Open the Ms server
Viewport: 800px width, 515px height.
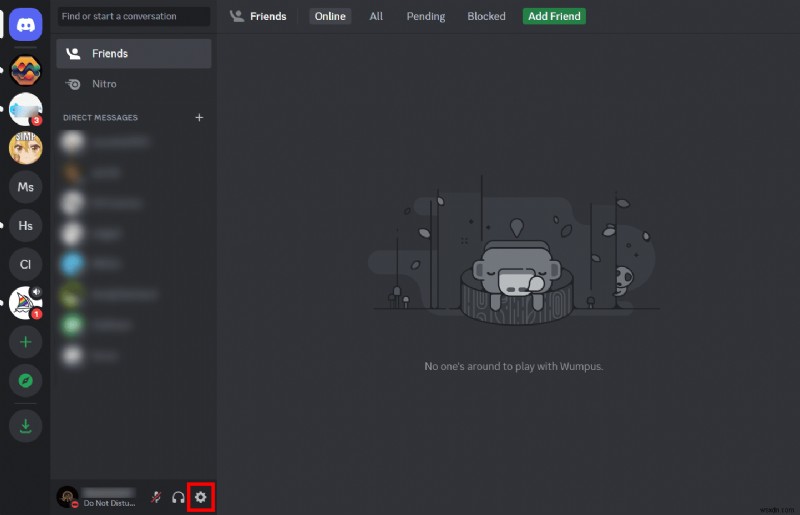click(26, 187)
